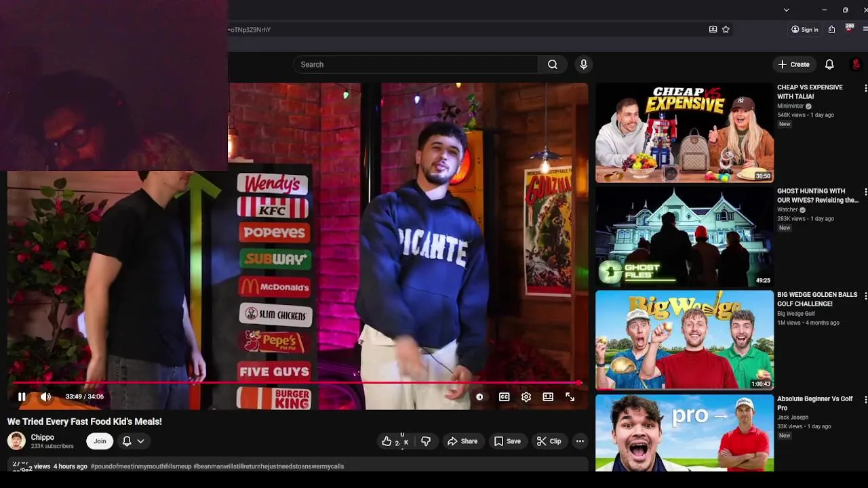Open Ghost Files video thumbnail
This screenshot has width=868, height=488.
point(684,237)
